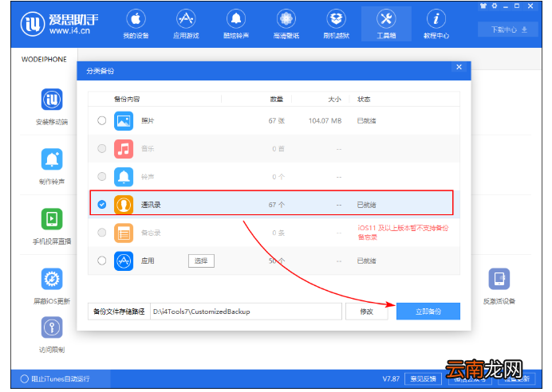Uncheck the 通讯录 contacts option

[x=102, y=204]
